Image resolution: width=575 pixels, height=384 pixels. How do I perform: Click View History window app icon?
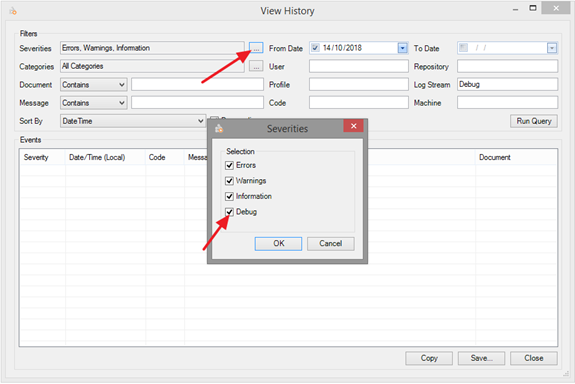[x=13, y=11]
